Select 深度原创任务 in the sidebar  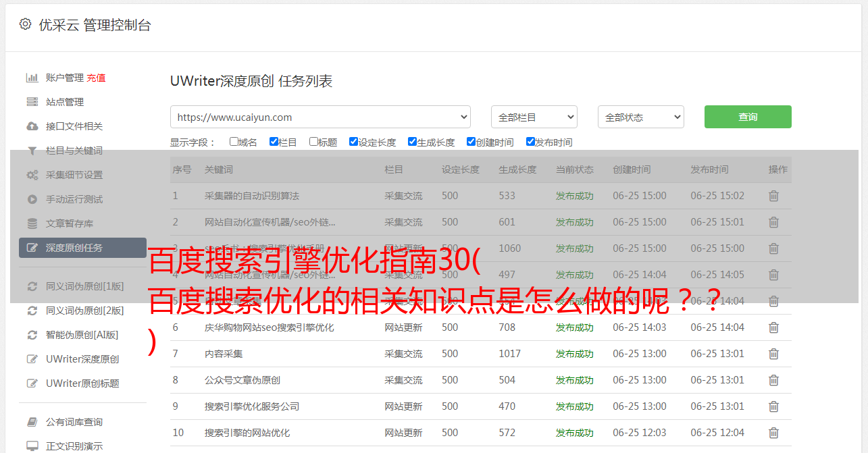(x=82, y=248)
